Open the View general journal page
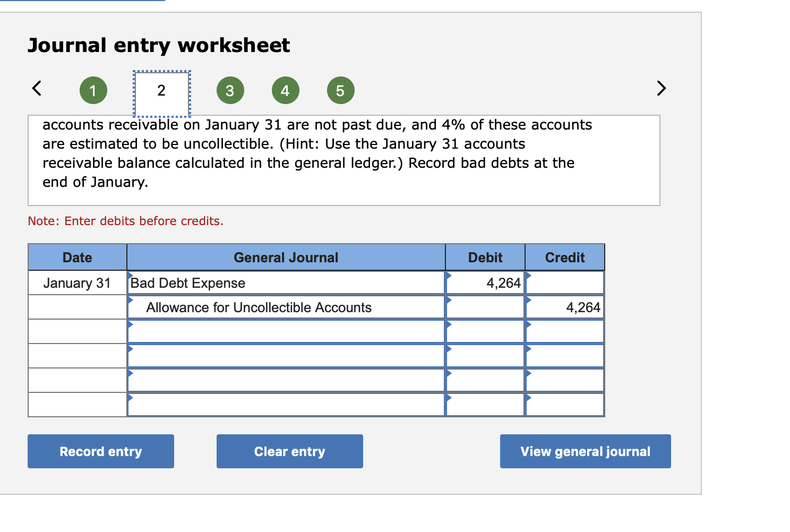Screen dimensions: 790x532 [585, 451]
